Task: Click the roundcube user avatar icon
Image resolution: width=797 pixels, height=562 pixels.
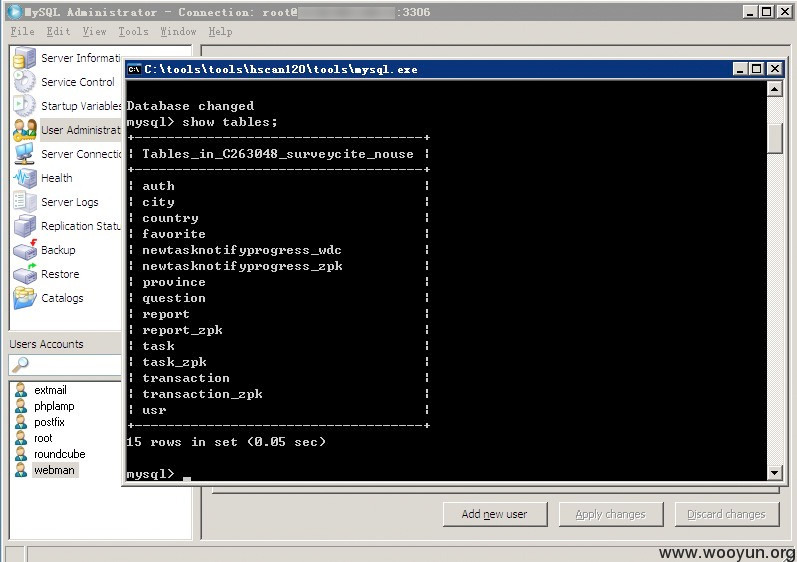Action: pos(21,454)
